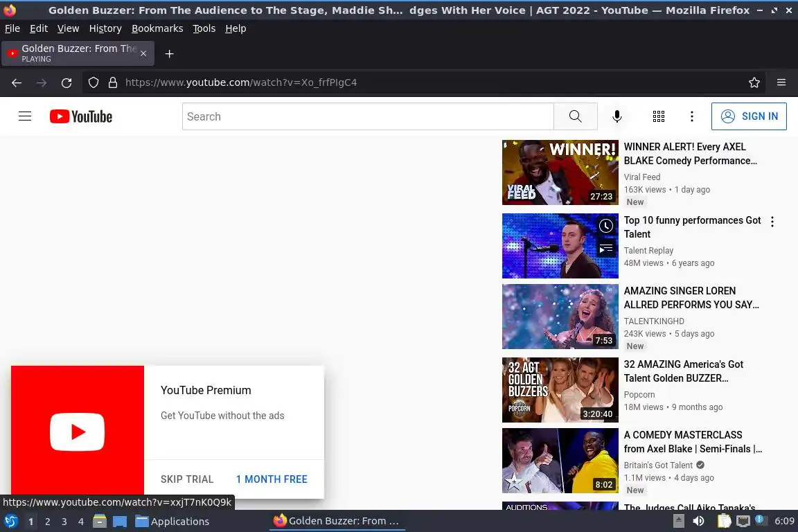Viewport: 798px width, 532px height.
Task: Open the clipboard tray icon
Action: [x=724, y=521]
